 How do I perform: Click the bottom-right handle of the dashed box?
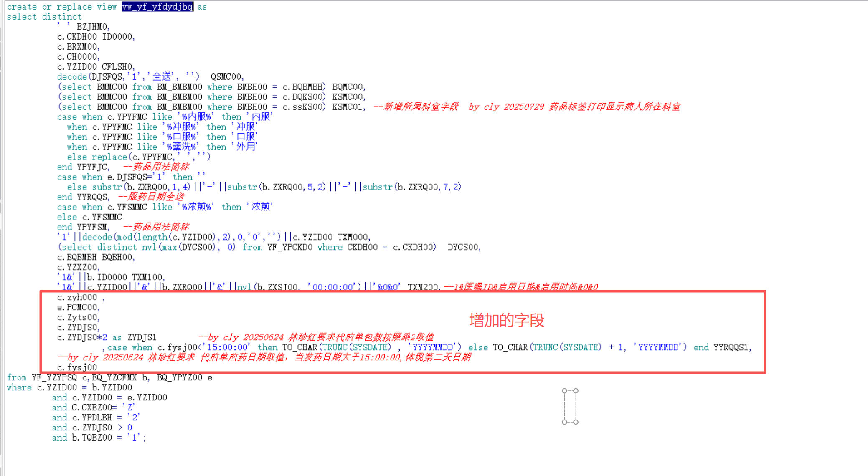tap(576, 422)
